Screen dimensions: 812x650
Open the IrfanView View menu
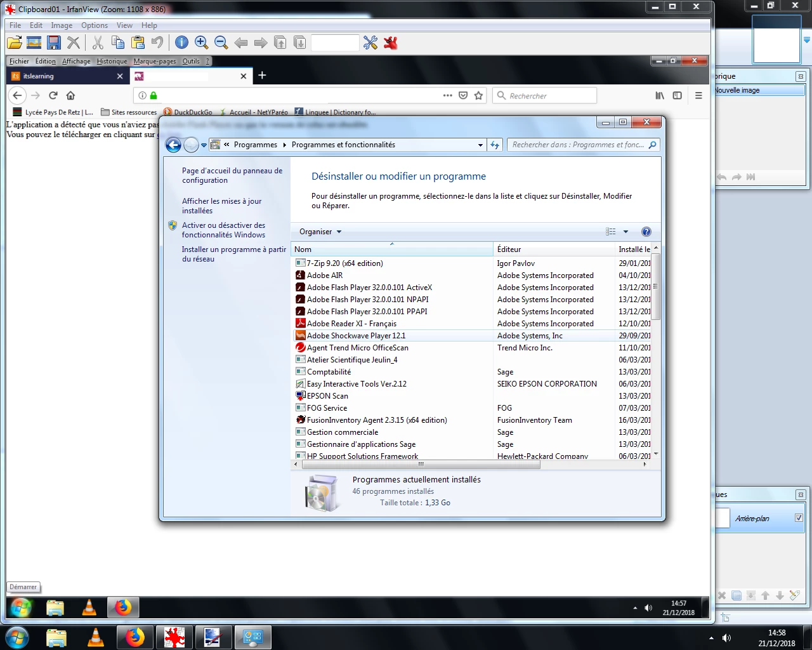point(124,25)
